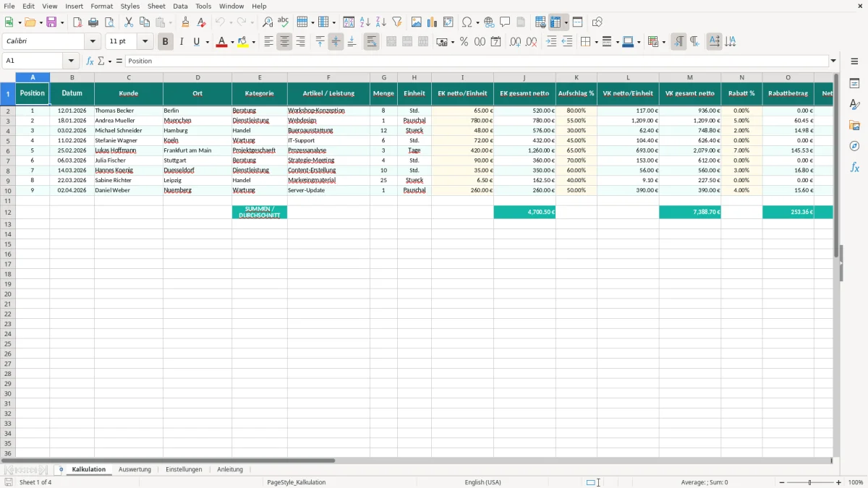Open Font Size dropdown arrow
The image size is (868, 488).
point(145,42)
